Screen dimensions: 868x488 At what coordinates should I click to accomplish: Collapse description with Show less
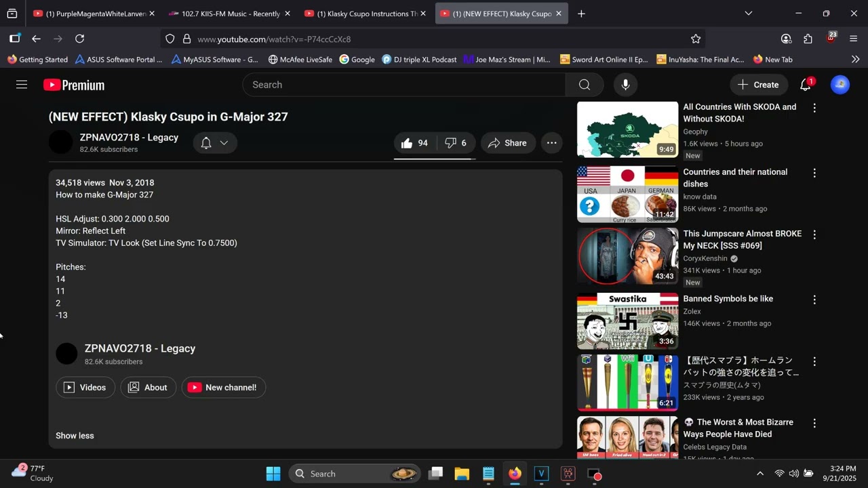click(x=75, y=436)
